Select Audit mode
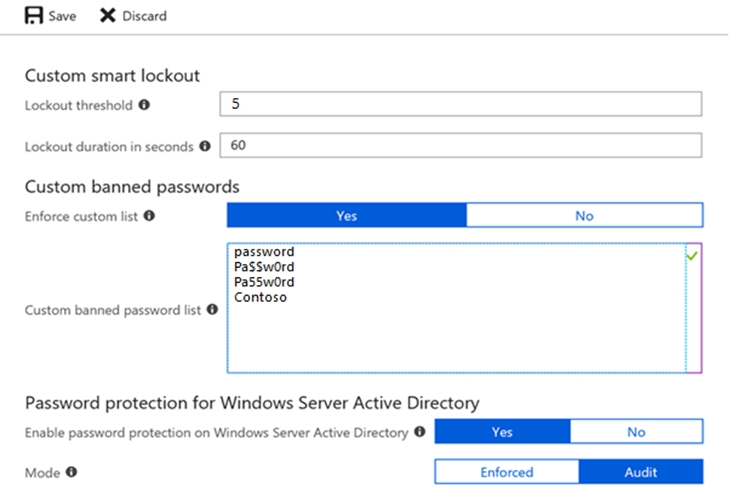Image resolution: width=732 pixels, height=504 pixels. [x=641, y=472]
